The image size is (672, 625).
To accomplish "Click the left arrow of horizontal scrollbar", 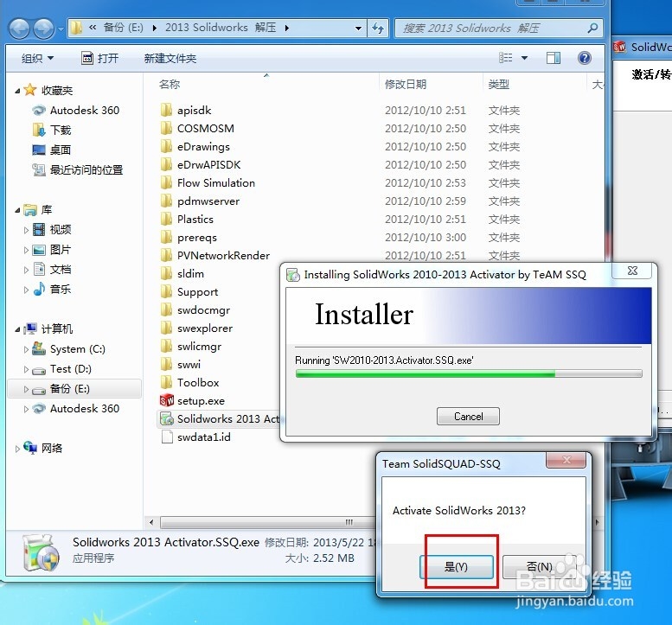I will (151, 522).
